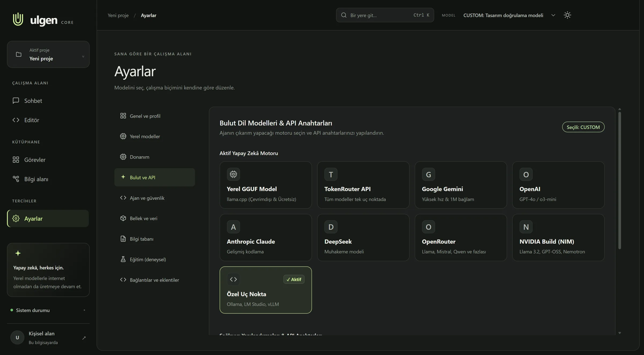Open the Ajan ve güvenlik settings section
Screen dimensions: 644x355
point(155,198)
